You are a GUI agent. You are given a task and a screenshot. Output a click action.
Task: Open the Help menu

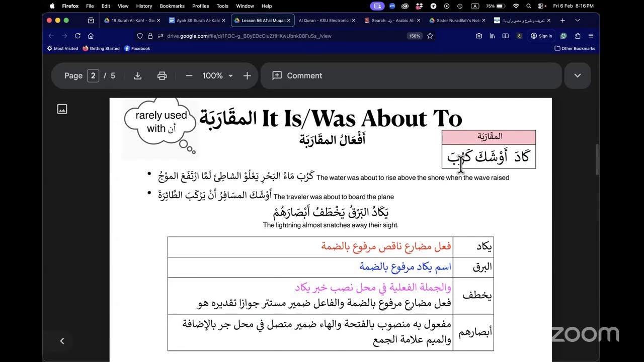(x=267, y=6)
